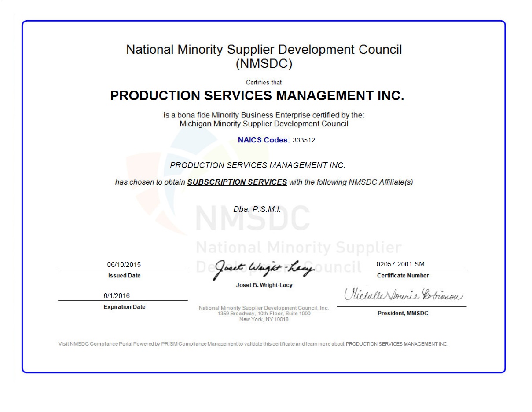Click the italic "PRODUCTION SERVICES MANAGEMENT INC." line

tap(258, 165)
